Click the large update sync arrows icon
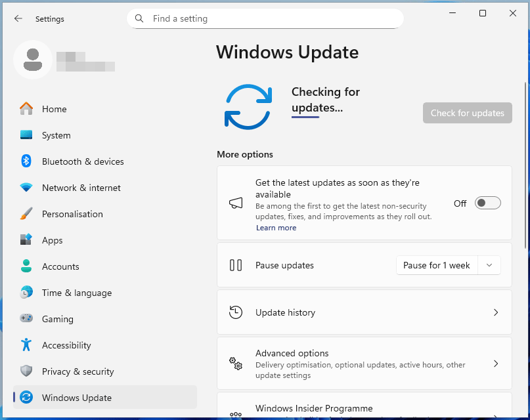The width and height of the screenshot is (530, 420). point(248,107)
